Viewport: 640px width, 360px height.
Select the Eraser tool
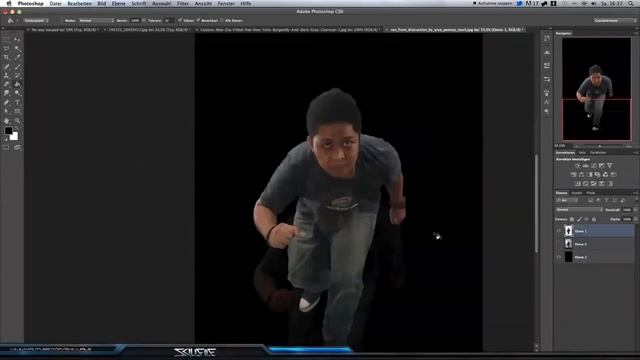pos(7,84)
